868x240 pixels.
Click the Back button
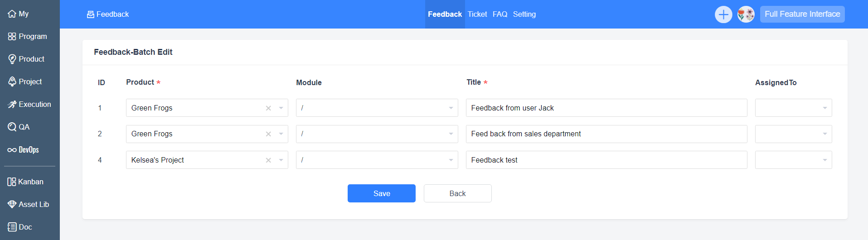click(457, 193)
